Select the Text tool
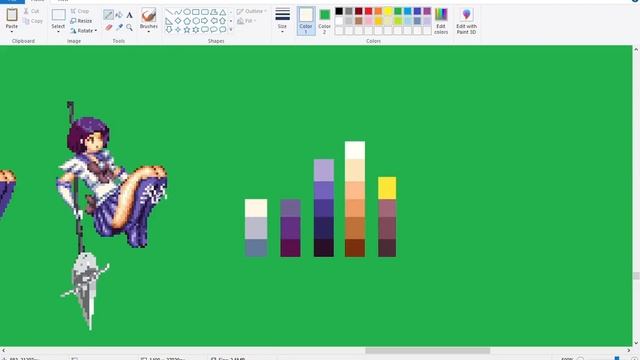640x360 pixels. click(129, 15)
